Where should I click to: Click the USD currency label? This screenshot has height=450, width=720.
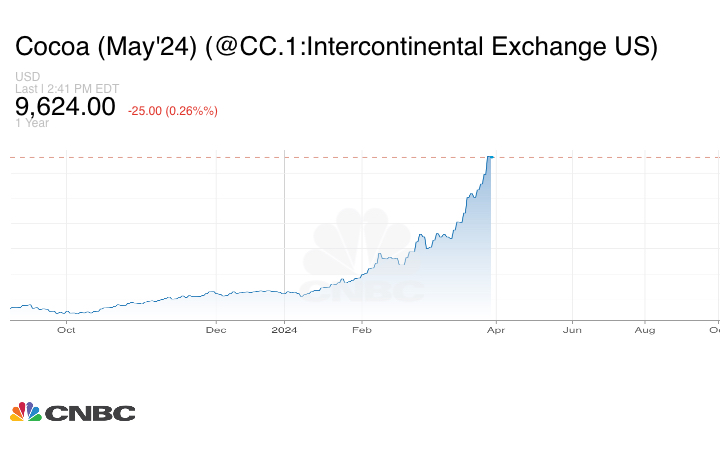pyautogui.click(x=27, y=77)
